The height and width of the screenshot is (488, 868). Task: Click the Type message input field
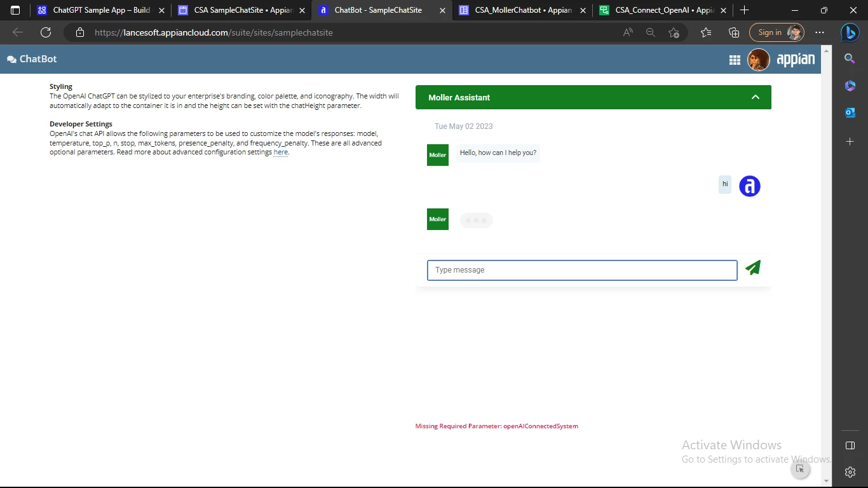click(582, 270)
